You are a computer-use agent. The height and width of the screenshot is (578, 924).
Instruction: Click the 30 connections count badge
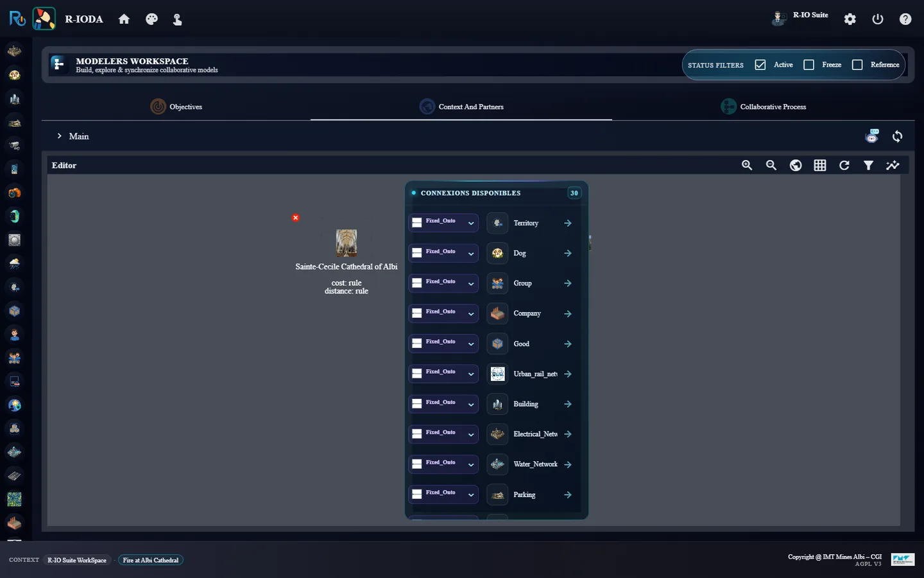[x=574, y=193]
